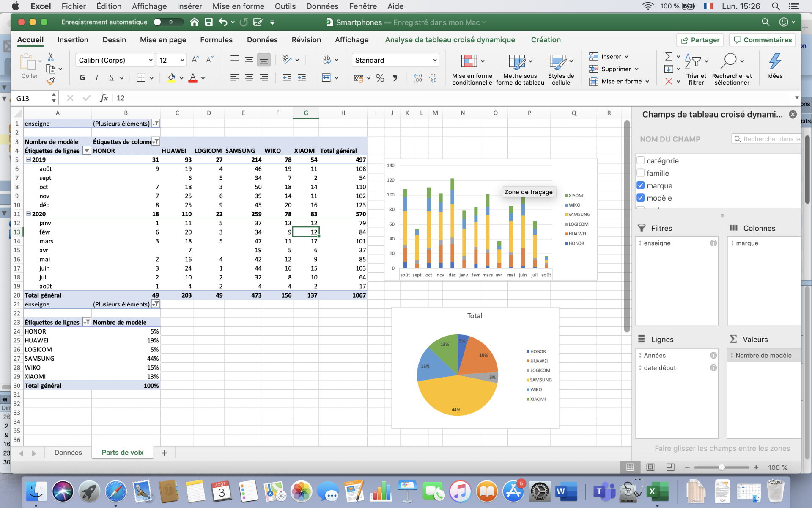Image resolution: width=812 pixels, height=508 pixels.
Task: Uncheck the marque field checkbox
Action: pyautogui.click(x=640, y=185)
